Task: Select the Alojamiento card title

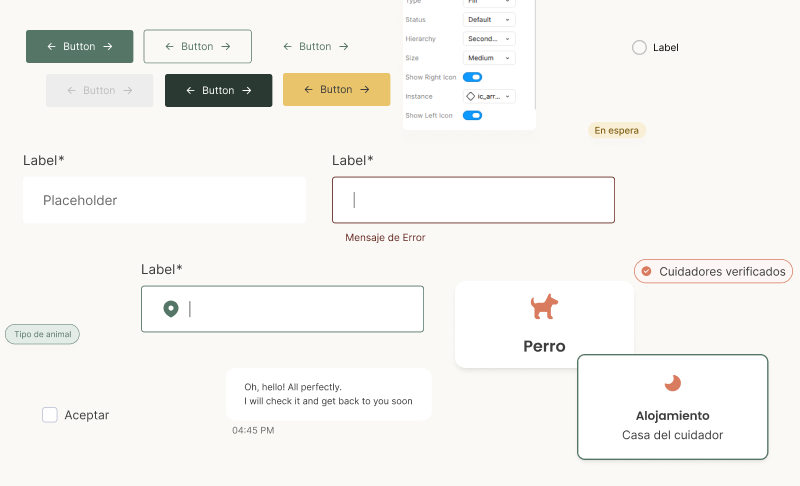Action: click(x=672, y=416)
